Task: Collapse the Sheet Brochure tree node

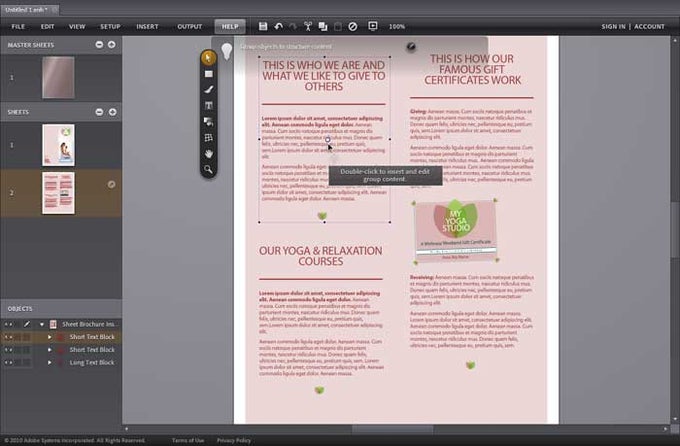Action: click(42, 324)
